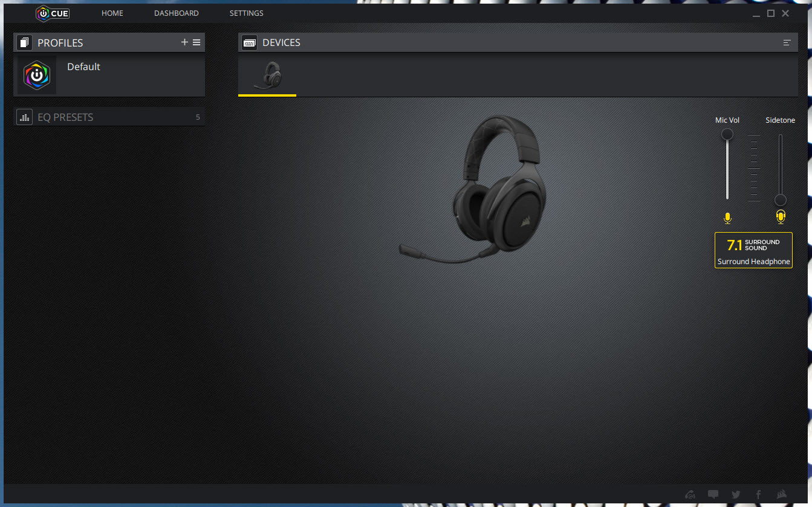Mute the microphone using mic icon
The width and height of the screenshot is (812, 507).
coord(727,218)
